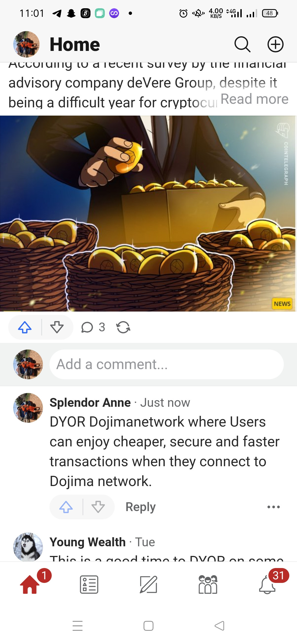Switch to the Following list tab
The height and width of the screenshot is (644, 297).
coord(89,584)
